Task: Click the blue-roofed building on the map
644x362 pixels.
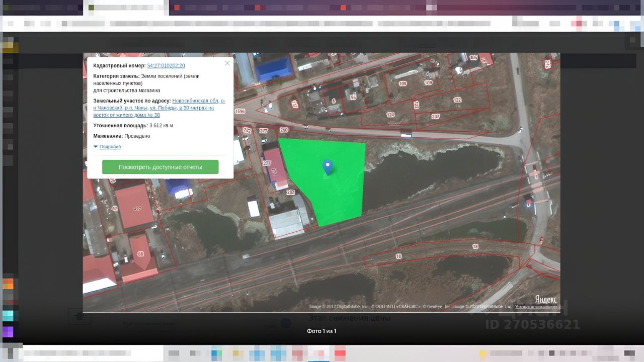Action: (x=273, y=69)
